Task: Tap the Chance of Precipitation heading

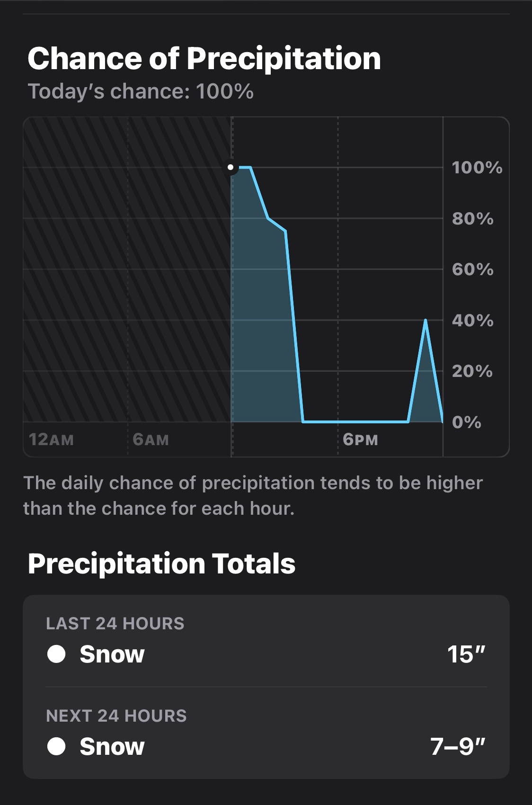Action: (x=204, y=59)
